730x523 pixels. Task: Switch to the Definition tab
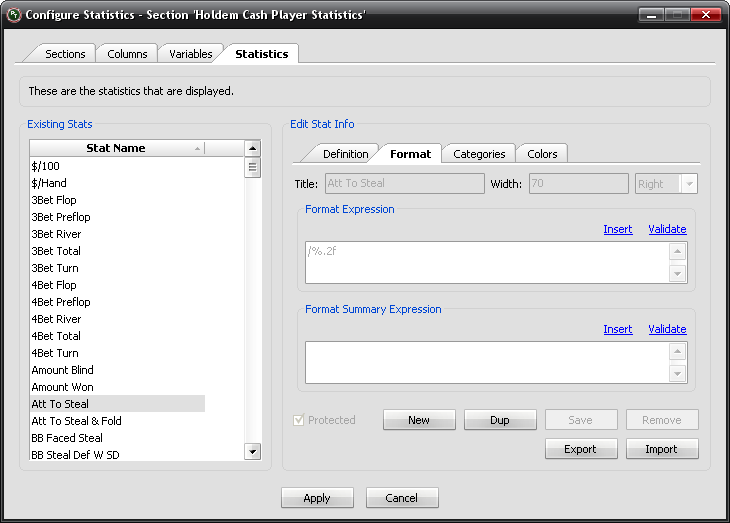(345, 154)
